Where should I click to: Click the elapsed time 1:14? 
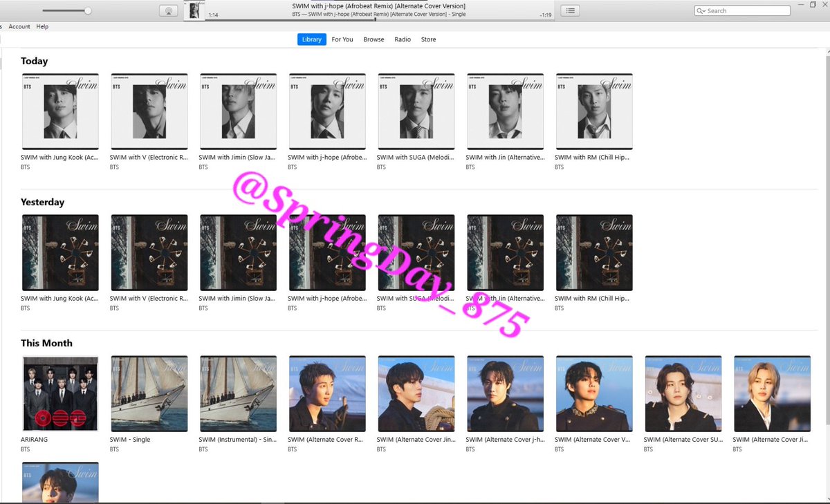pyautogui.click(x=213, y=15)
